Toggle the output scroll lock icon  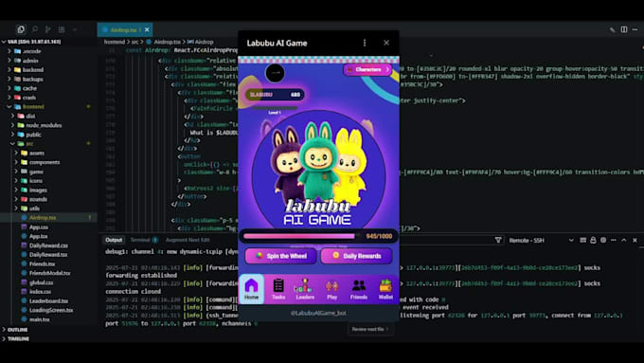[x=593, y=240]
